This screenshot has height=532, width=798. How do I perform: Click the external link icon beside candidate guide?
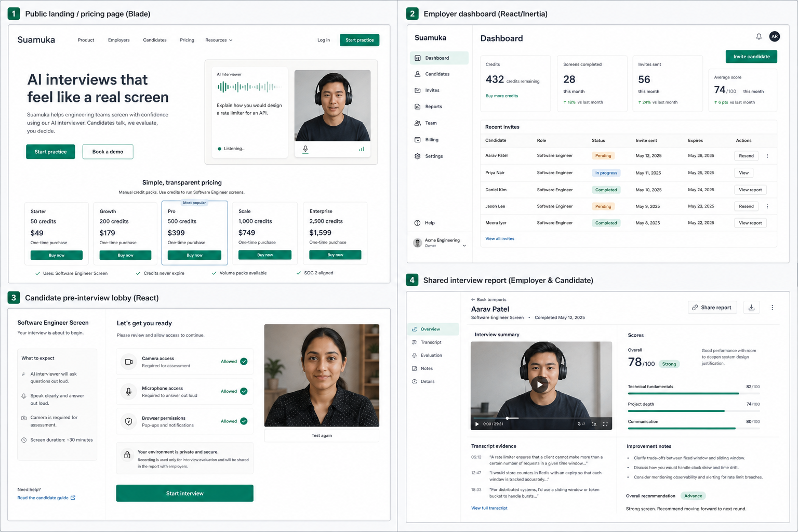pyautogui.click(x=73, y=498)
